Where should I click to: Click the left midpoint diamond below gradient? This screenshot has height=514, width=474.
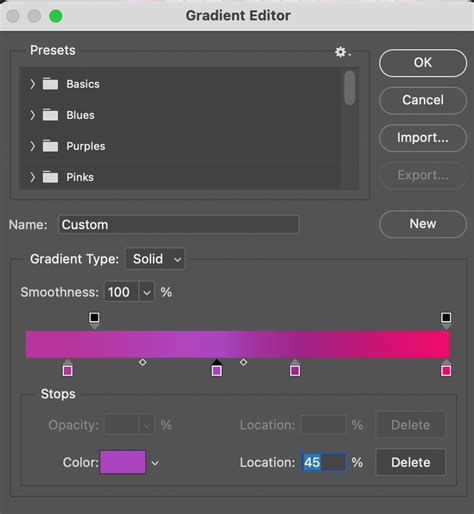pos(143,362)
